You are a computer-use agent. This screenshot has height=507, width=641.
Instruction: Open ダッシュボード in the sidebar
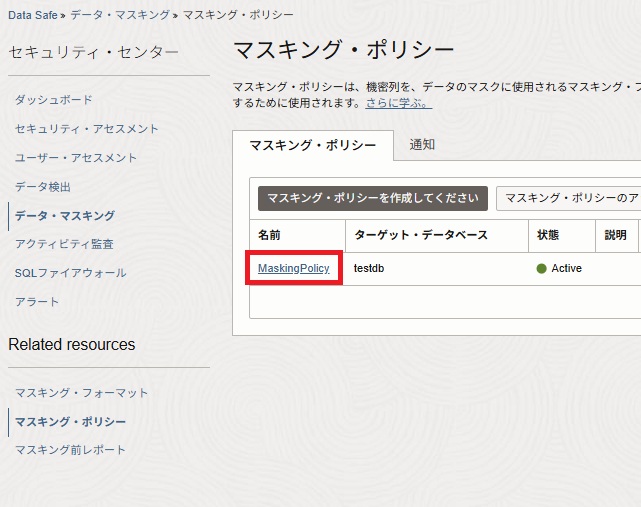pyautogui.click(x=54, y=99)
